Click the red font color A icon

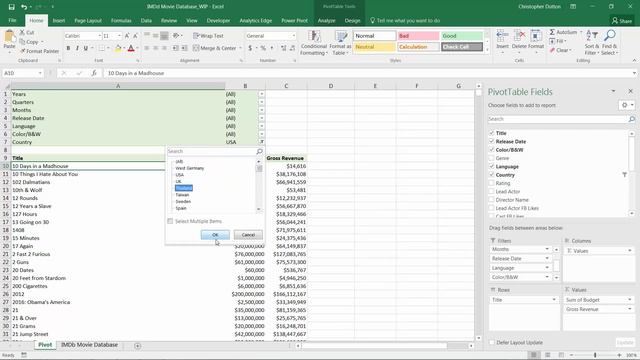point(131,48)
